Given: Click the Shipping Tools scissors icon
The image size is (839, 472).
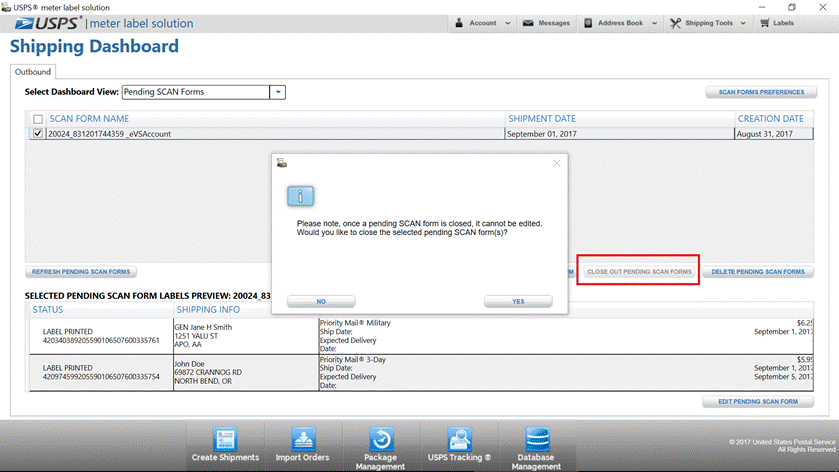Looking at the screenshot, I should (675, 23).
